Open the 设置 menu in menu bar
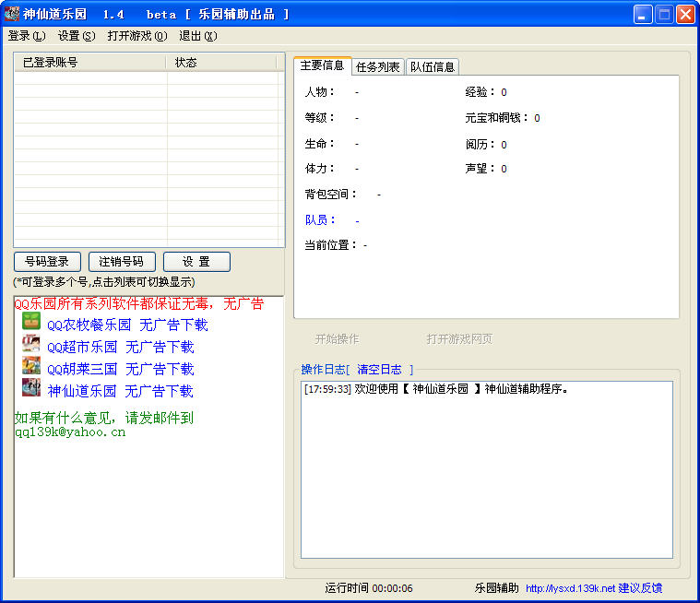This screenshot has width=700, height=603. tap(76, 36)
